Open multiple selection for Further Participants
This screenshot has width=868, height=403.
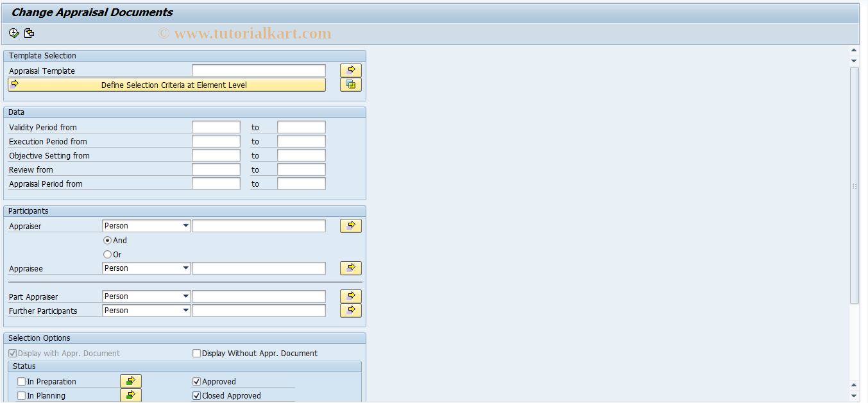pyautogui.click(x=350, y=310)
